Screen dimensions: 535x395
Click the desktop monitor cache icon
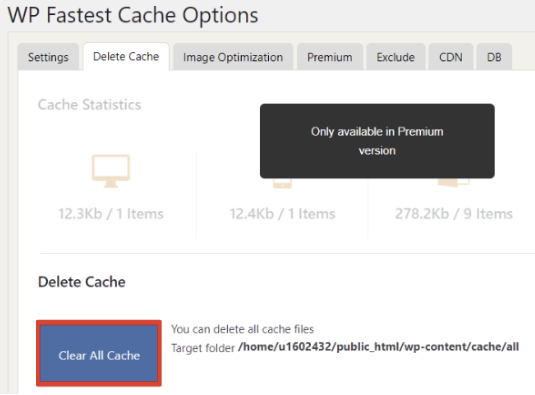click(x=111, y=171)
